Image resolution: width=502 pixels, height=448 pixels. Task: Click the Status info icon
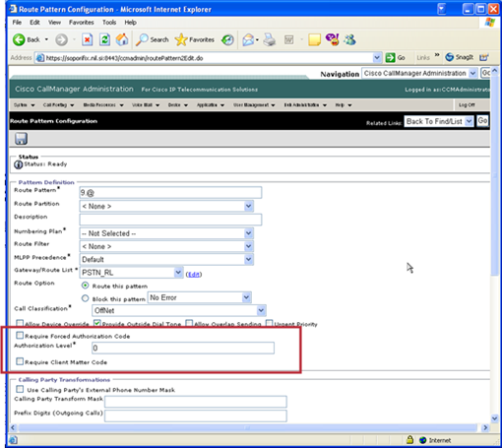coord(19,164)
